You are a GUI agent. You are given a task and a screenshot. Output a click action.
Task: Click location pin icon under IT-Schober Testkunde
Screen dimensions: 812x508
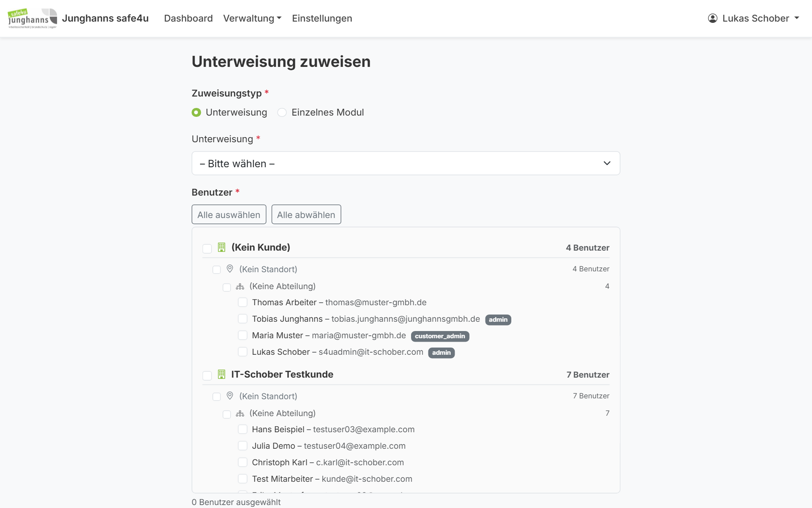(x=230, y=396)
